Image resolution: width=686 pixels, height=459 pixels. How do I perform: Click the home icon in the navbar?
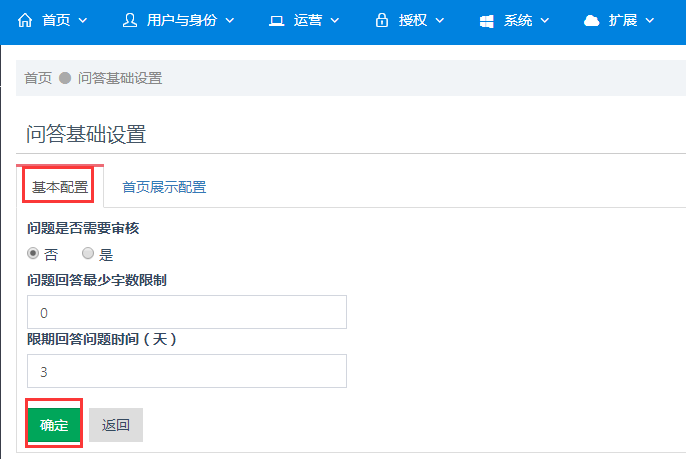point(25,20)
